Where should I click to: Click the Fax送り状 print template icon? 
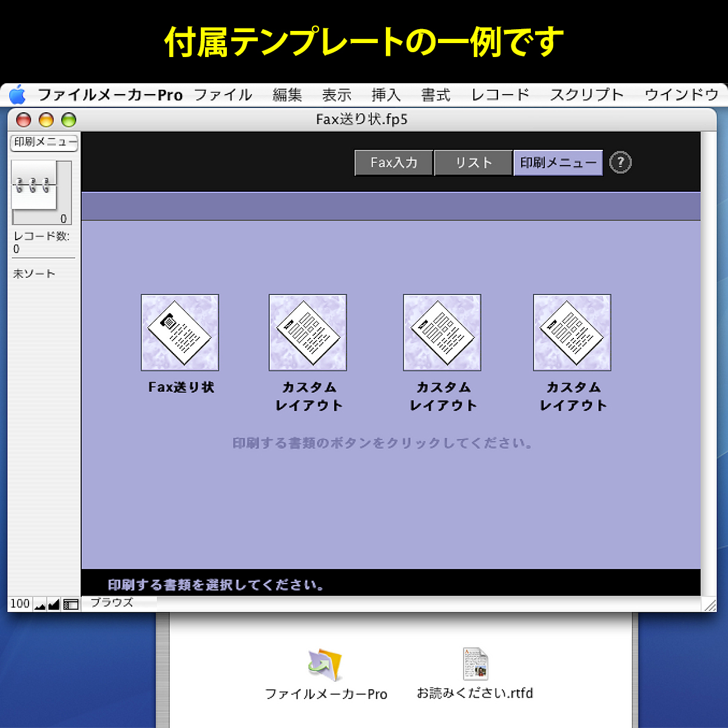(x=180, y=332)
